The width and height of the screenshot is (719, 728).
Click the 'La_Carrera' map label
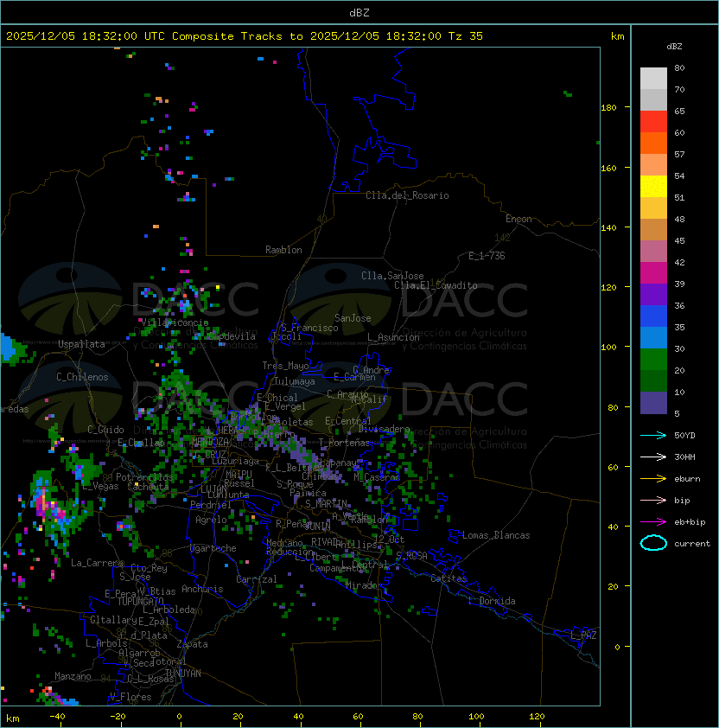97,563
